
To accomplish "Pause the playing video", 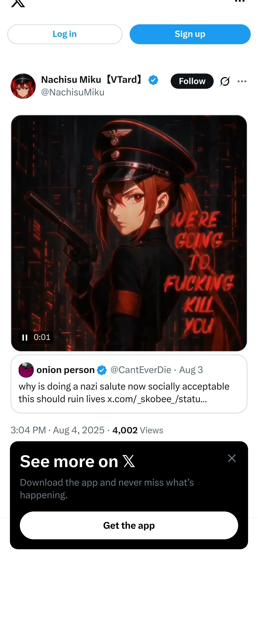I will point(25,337).
